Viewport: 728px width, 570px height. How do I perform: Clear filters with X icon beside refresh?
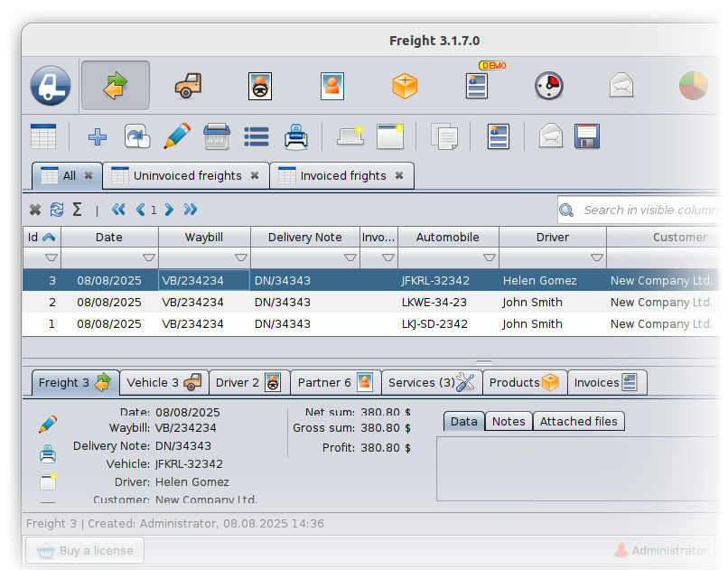(x=35, y=210)
